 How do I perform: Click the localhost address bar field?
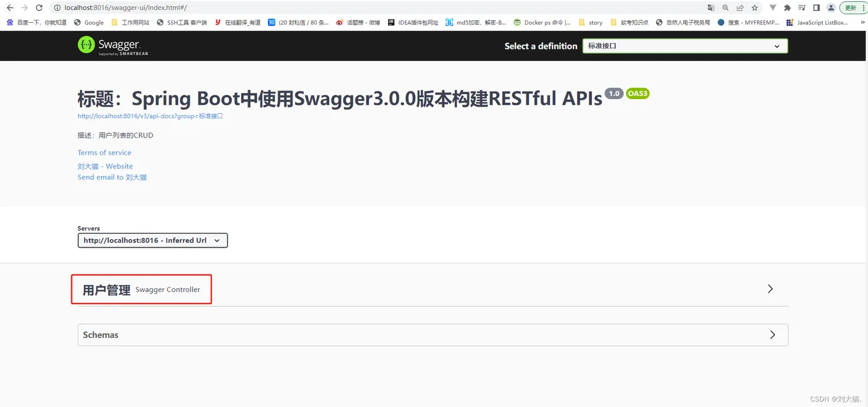coord(372,8)
